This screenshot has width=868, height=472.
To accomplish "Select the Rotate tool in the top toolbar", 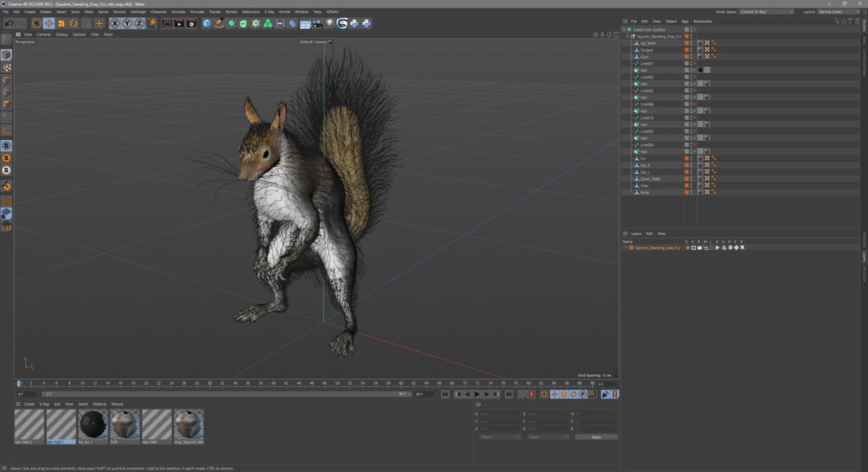I will pos(73,24).
